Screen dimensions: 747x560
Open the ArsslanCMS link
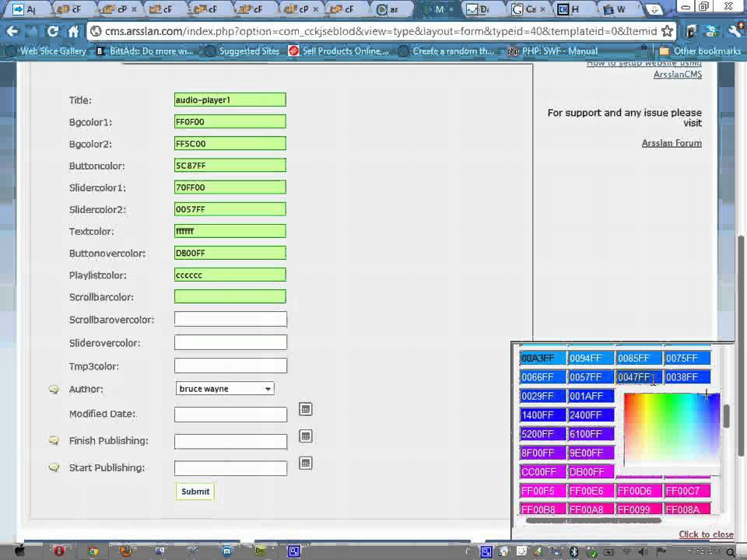678,75
